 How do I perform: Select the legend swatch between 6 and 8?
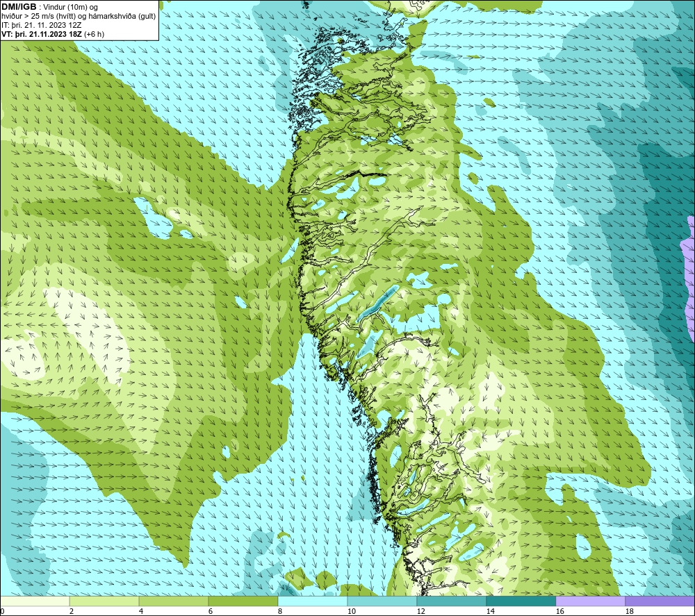tap(243, 601)
